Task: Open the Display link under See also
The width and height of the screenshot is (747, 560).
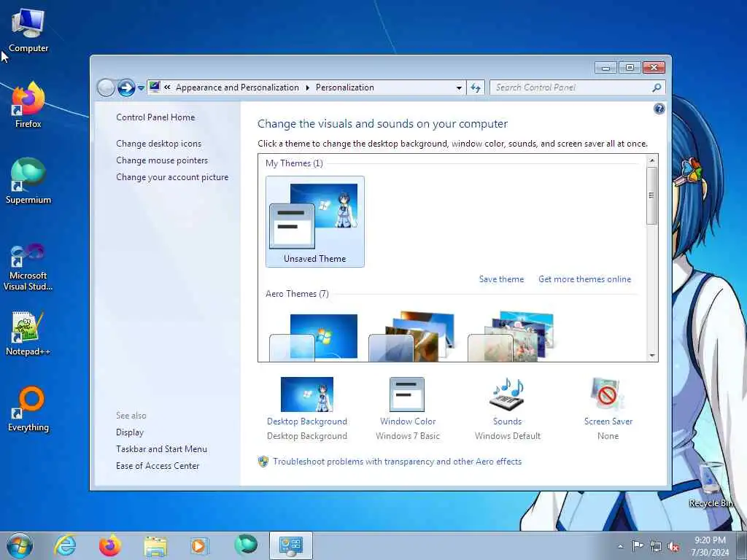Action: pyautogui.click(x=130, y=432)
